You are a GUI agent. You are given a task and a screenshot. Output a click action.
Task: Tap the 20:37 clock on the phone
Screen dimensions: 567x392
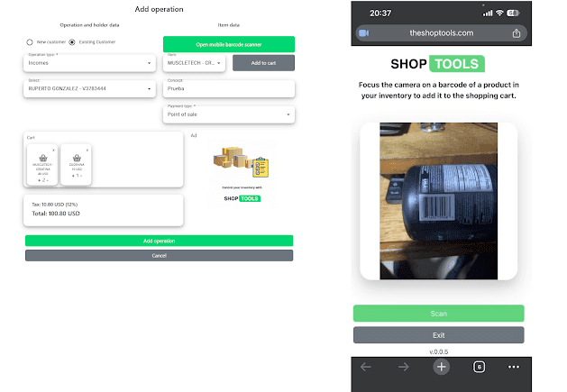tap(380, 14)
